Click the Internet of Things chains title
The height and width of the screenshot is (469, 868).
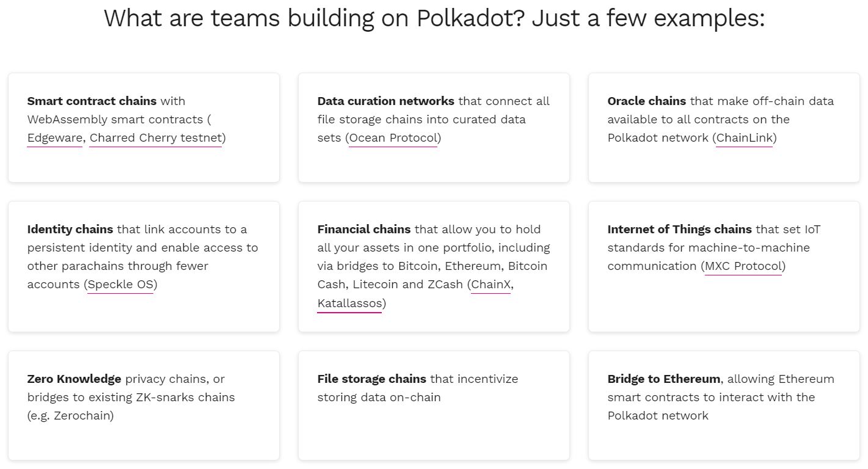pos(679,230)
